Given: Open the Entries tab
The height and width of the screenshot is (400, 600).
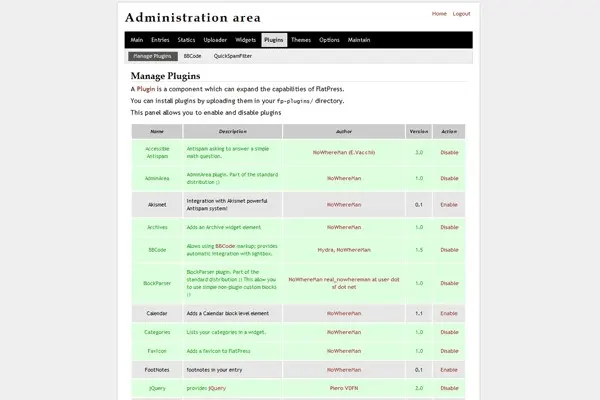Looking at the screenshot, I should coord(160,40).
